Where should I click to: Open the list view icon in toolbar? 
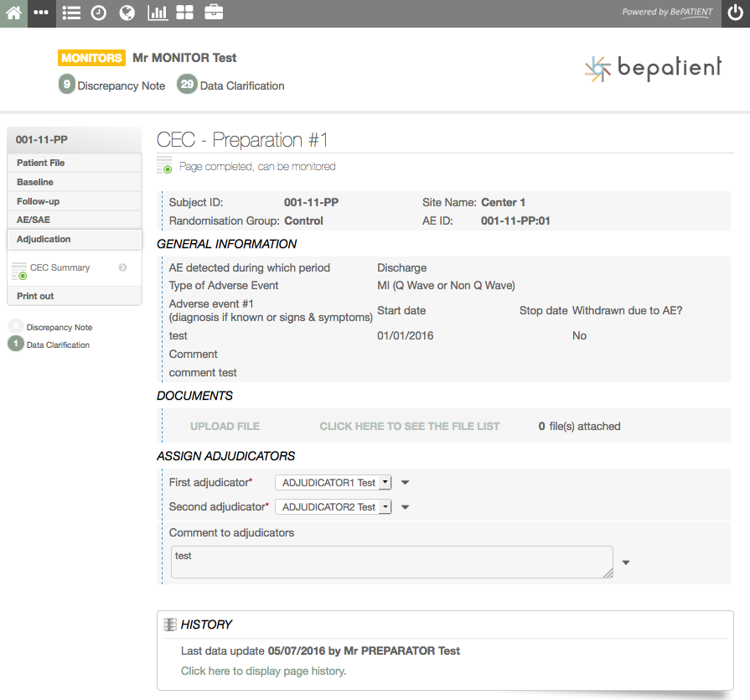[71, 13]
